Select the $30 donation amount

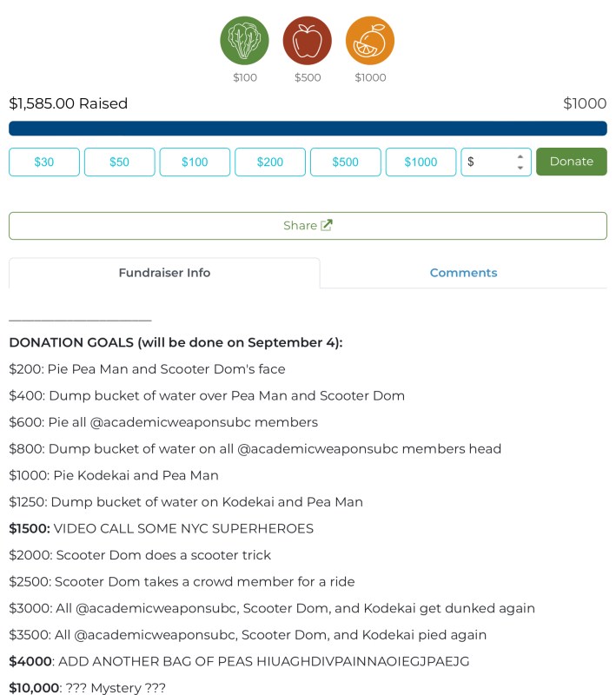click(44, 162)
